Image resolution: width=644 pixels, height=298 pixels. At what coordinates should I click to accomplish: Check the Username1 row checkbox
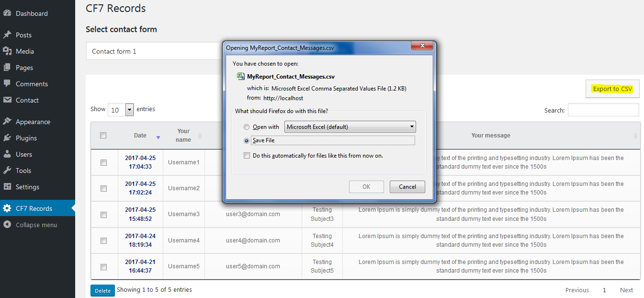click(103, 162)
